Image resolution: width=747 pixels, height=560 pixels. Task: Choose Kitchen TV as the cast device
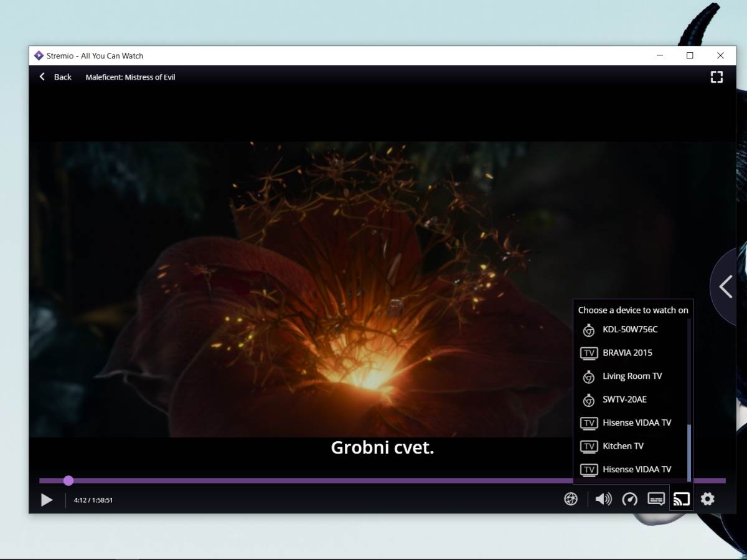coord(622,446)
